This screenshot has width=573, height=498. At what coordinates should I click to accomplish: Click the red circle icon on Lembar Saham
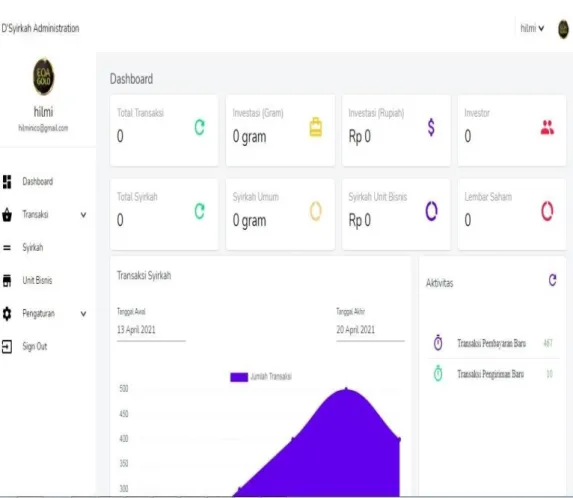(x=547, y=211)
